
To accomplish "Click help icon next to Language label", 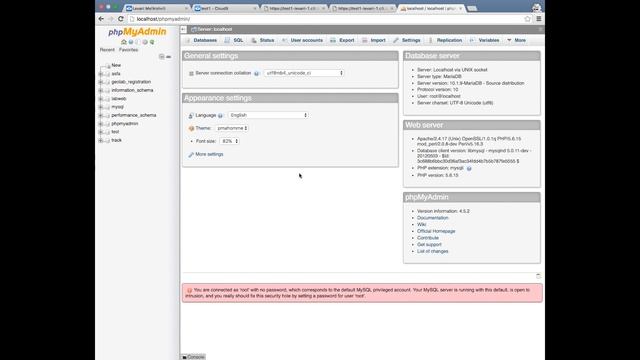I will click(x=220, y=116).
